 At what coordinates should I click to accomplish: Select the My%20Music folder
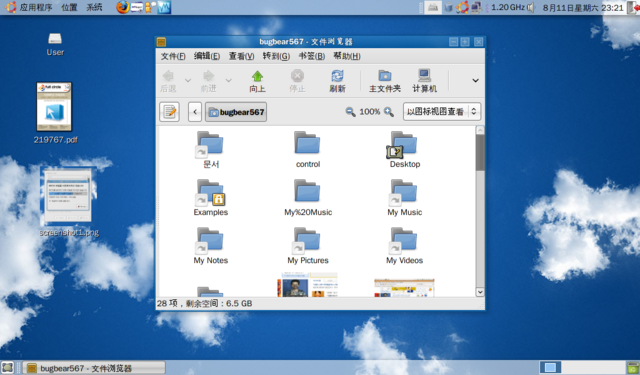click(x=308, y=197)
